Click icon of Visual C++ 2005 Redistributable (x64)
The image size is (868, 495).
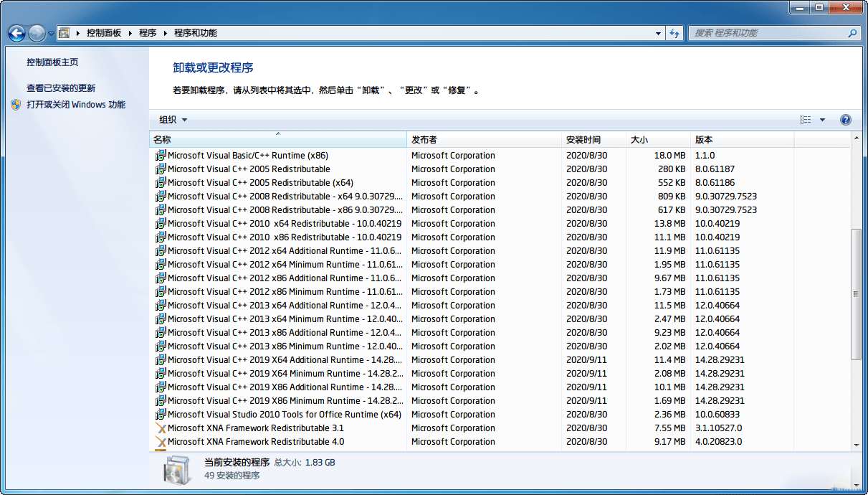coord(161,182)
